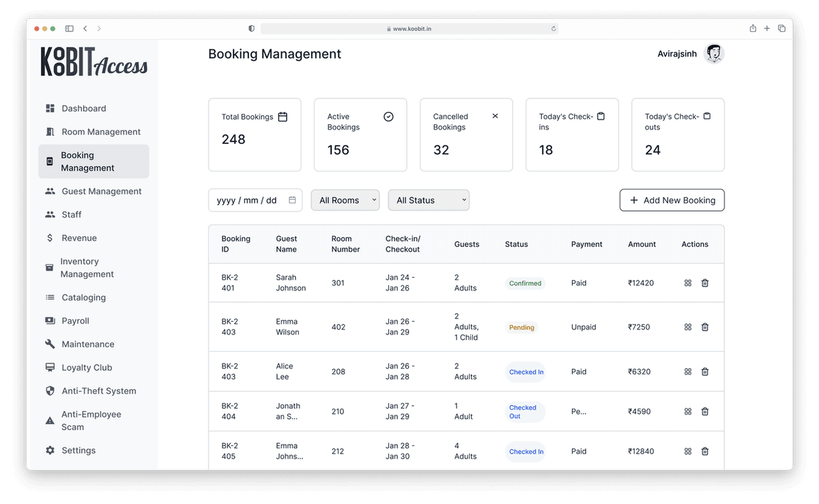Image resolution: width=819 pixels, height=504 pixels.
Task: Select the Dashboard sidebar icon
Action: click(50, 108)
